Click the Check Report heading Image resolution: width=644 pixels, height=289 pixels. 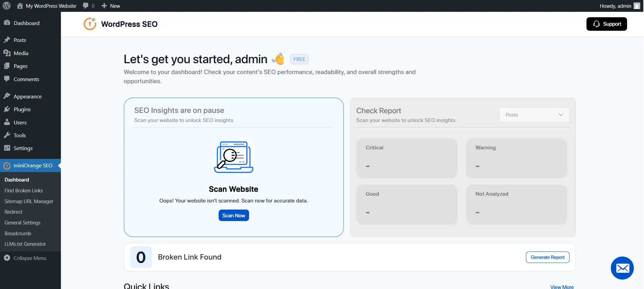pyautogui.click(x=379, y=111)
